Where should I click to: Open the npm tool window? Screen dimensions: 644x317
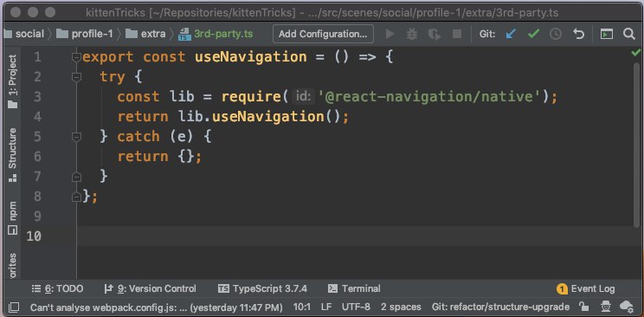pos(13,218)
